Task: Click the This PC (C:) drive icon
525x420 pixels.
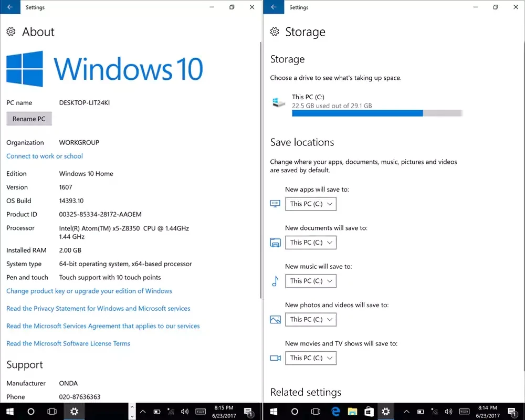Action: pos(279,102)
